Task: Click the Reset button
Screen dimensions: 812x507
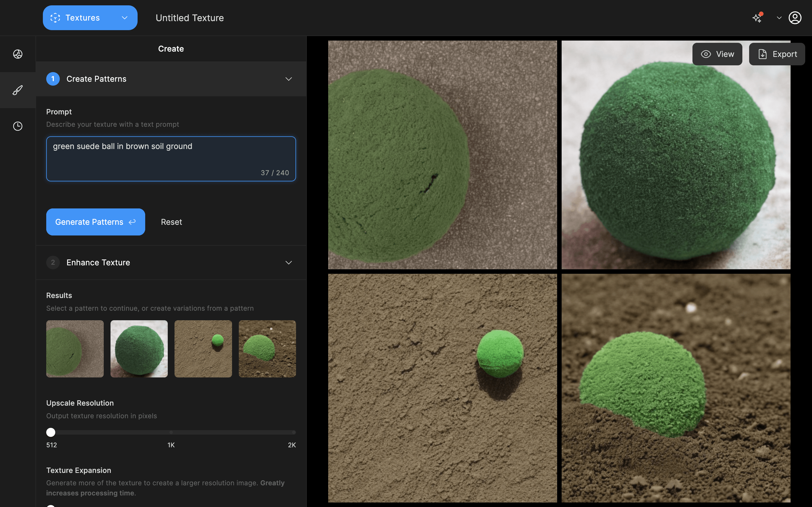Action: (x=171, y=222)
